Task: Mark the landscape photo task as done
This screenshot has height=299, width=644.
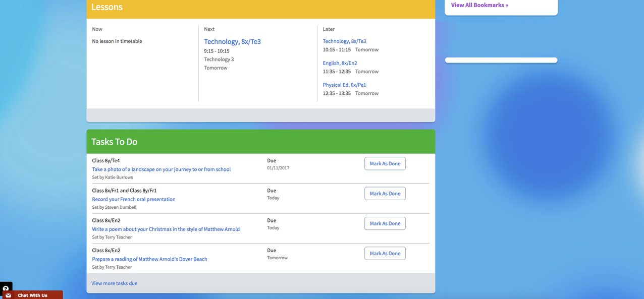Action: click(385, 163)
